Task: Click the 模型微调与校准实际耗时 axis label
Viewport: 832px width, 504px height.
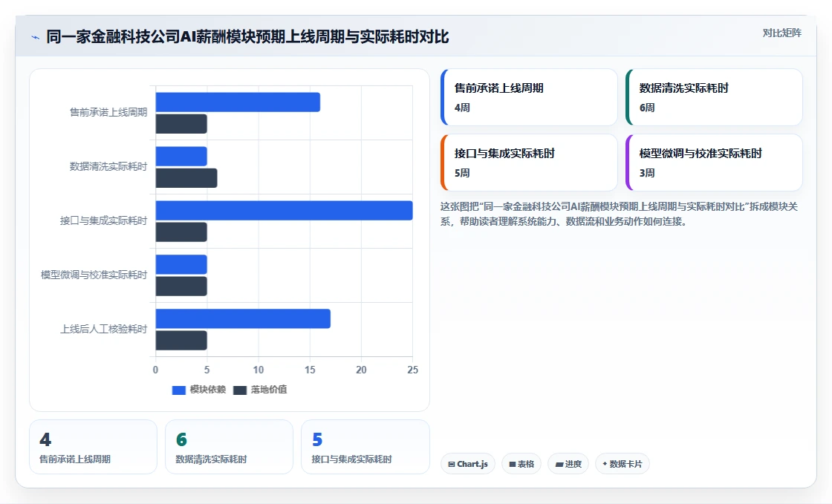Action: pyautogui.click(x=94, y=275)
